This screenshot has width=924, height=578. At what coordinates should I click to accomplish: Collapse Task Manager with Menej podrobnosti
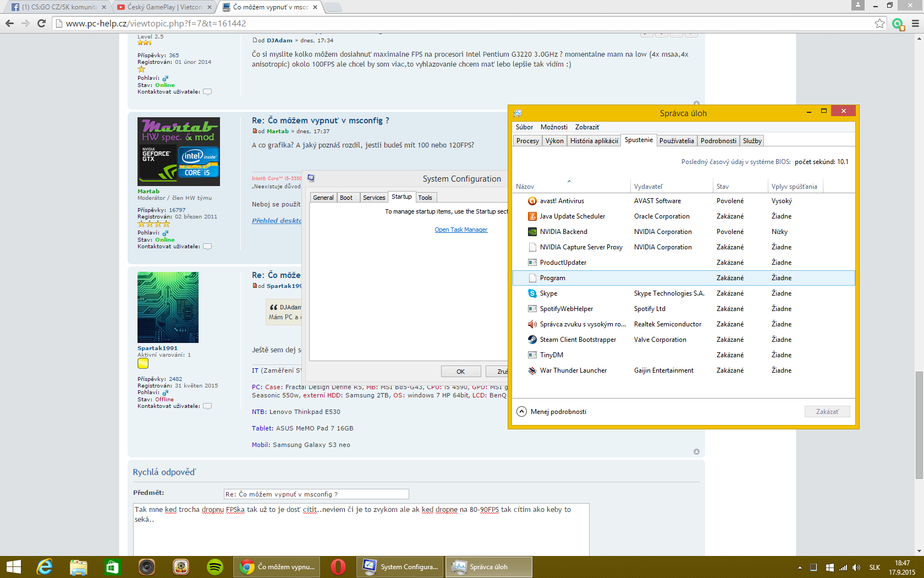[x=552, y=412]
